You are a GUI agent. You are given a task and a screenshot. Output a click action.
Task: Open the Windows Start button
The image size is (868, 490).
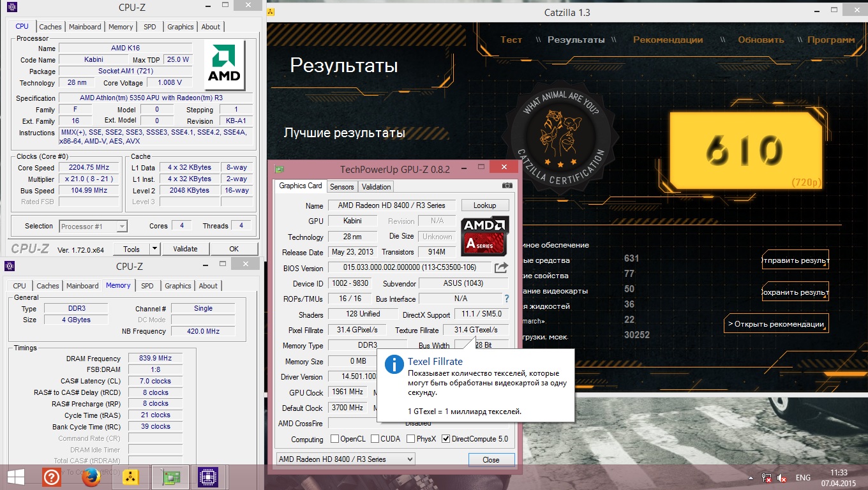16,477
